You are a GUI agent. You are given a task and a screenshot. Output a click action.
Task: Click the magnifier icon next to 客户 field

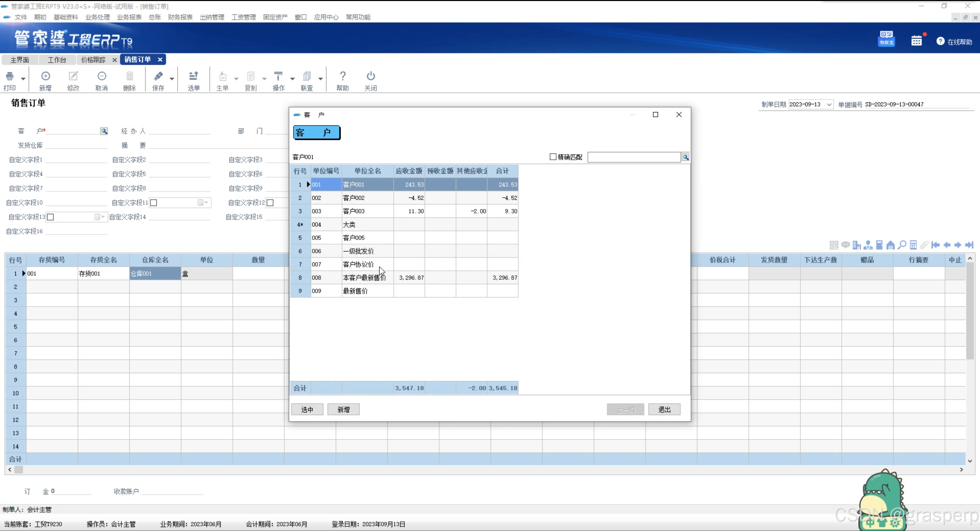click(104, 131)
